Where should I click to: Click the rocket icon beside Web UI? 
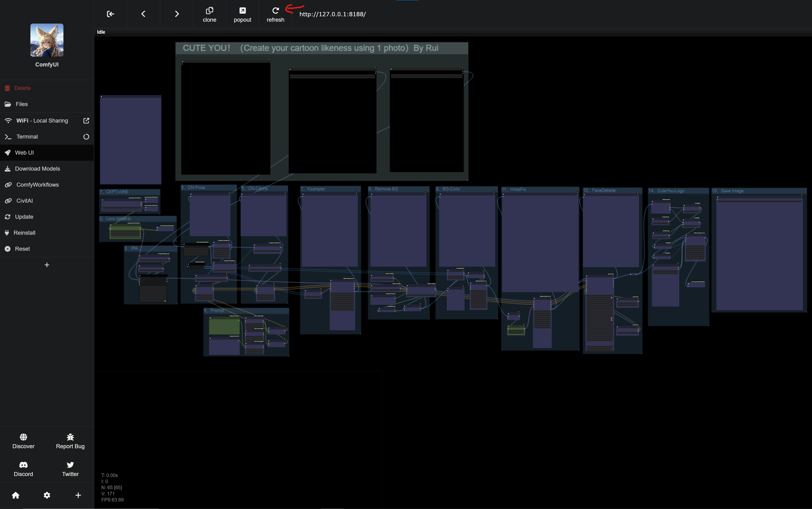(x=7, y=152)
